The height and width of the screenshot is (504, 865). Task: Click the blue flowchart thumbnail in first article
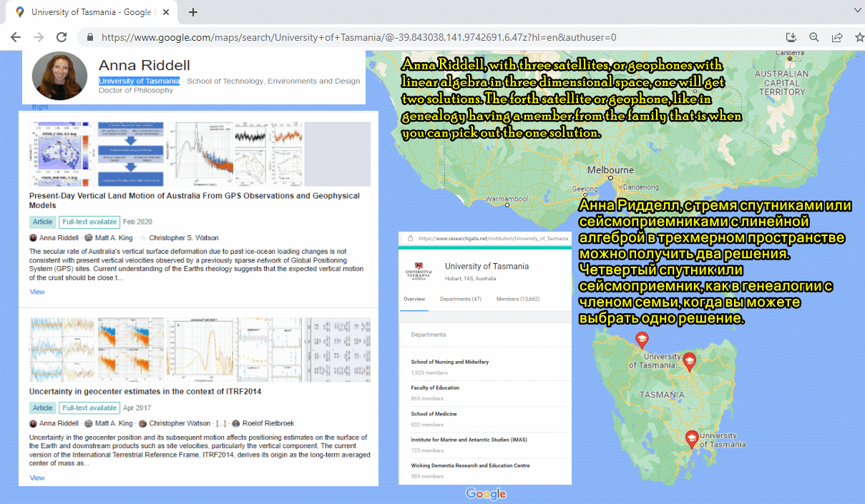[x=131, y=154]
